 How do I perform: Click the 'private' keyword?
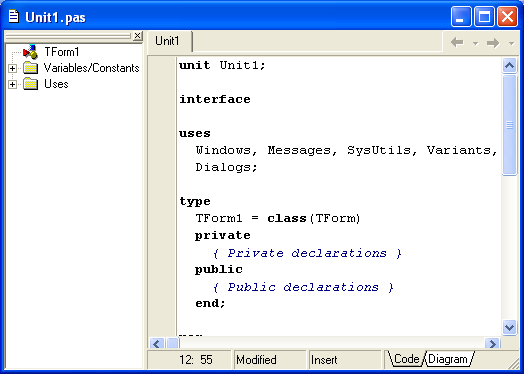pyautogui.click(x=223, y=236)
